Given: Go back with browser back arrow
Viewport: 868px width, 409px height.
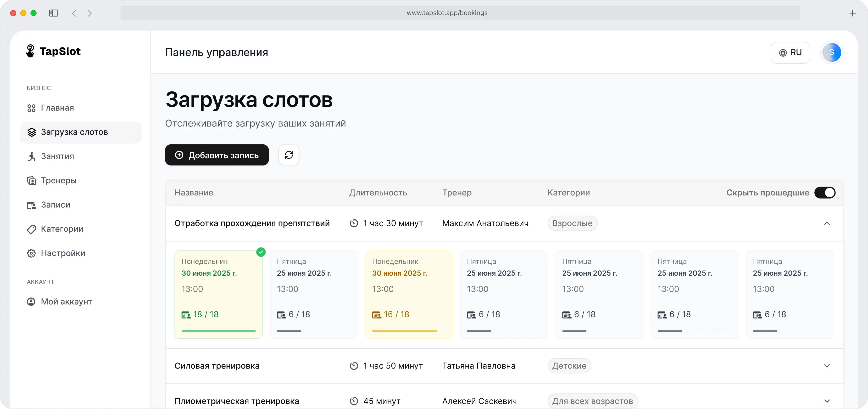Looking at the screenshot, I should [74, 13].
